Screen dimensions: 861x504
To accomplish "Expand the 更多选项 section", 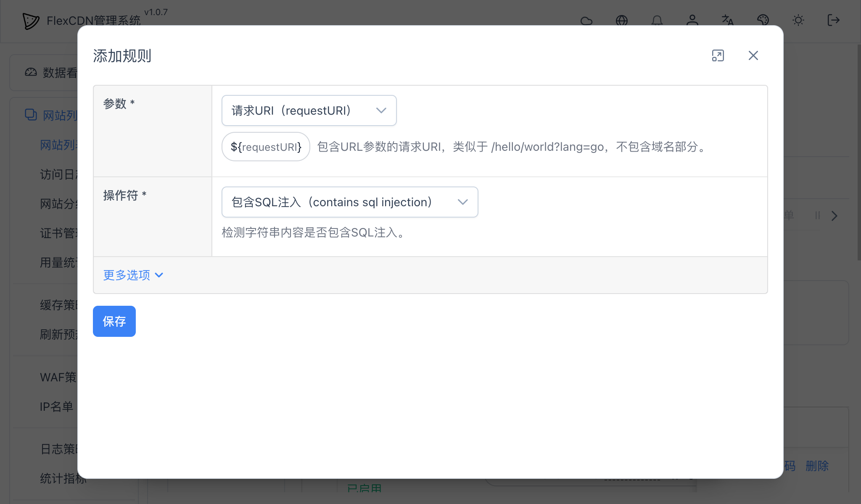I will [x=132, y=275].
